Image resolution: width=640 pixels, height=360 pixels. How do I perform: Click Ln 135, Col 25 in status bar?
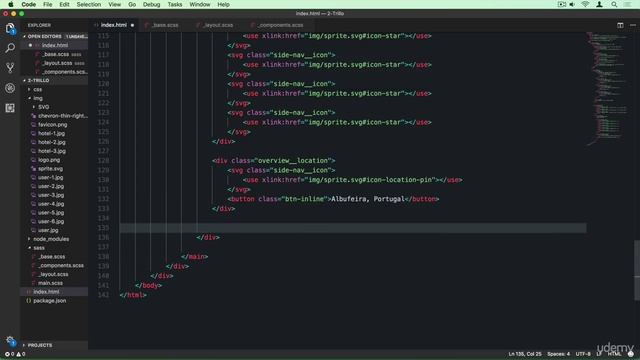[525, 354]
